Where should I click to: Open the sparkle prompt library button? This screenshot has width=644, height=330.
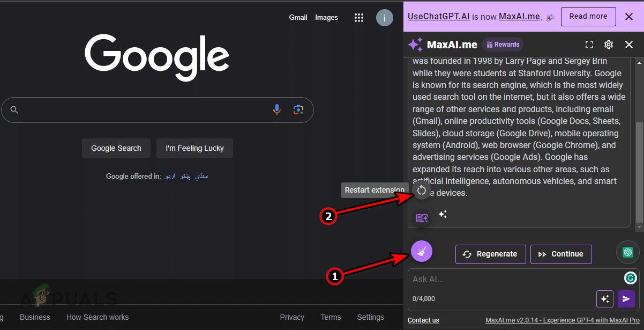coord(605,299)
